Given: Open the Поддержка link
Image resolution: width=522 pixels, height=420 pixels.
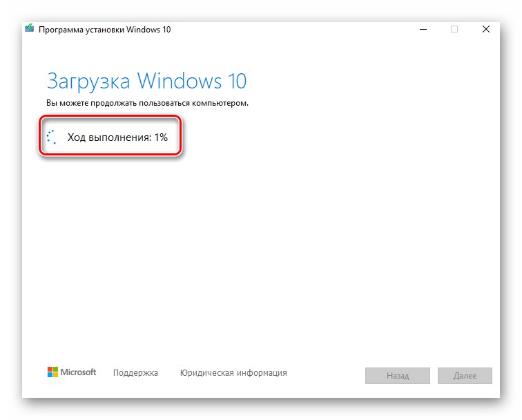Looking at the screenshot, I should tap(135, 373).
